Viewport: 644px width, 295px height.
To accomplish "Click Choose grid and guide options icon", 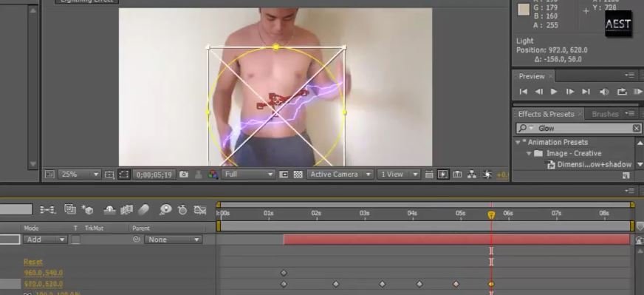I will pyautogui.click(x=109, y=174).
